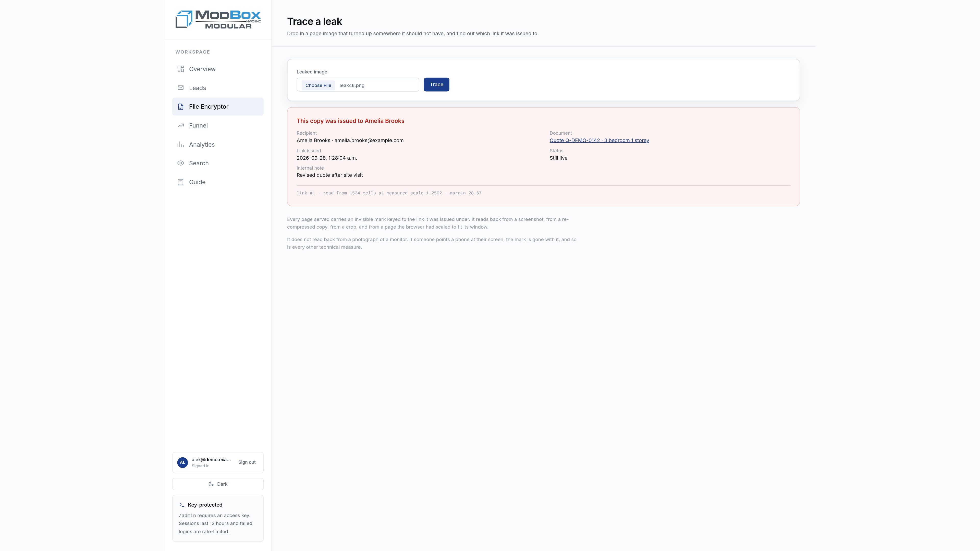Click the Funnel trend arrow icon
The image size is (980, 551).
point(181,126)
